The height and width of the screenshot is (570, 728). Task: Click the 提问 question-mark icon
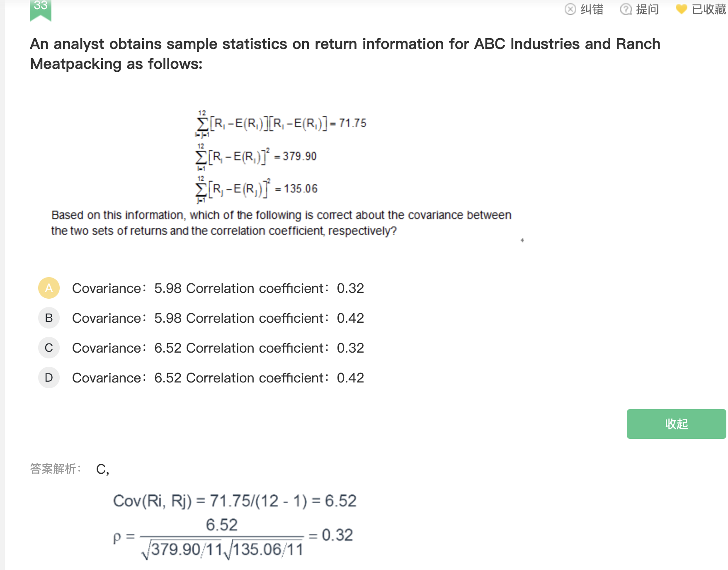[626, 9]
